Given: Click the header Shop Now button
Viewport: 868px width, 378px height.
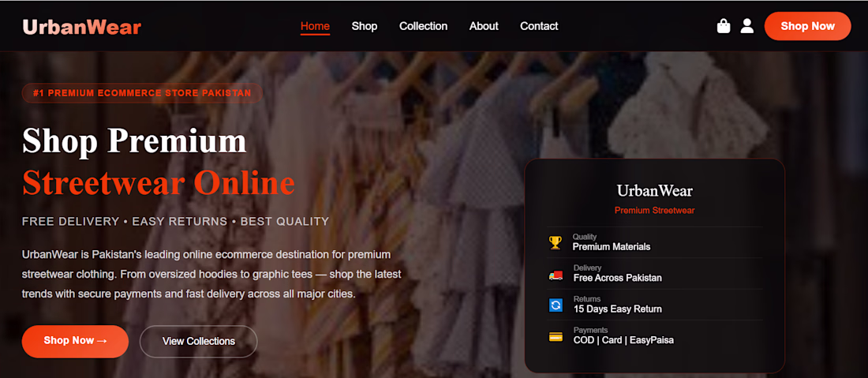Looking at the screenshot, I should pyautogui.click(x=808, y=26).
